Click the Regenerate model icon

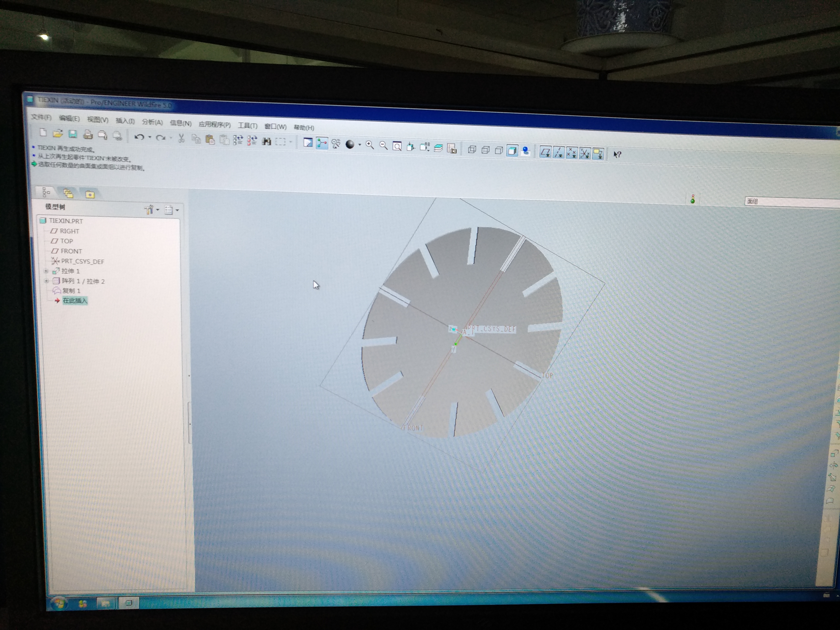(238, 140)
